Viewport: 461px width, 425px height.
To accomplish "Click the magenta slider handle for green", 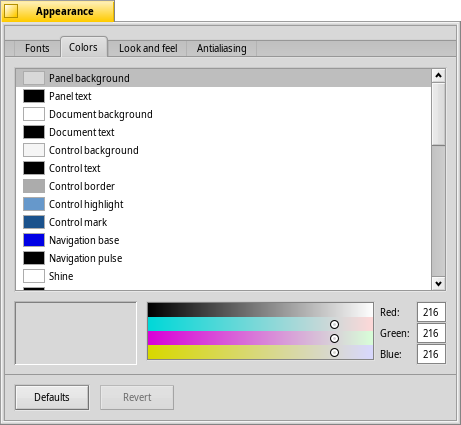I will [x=334, y=339].
